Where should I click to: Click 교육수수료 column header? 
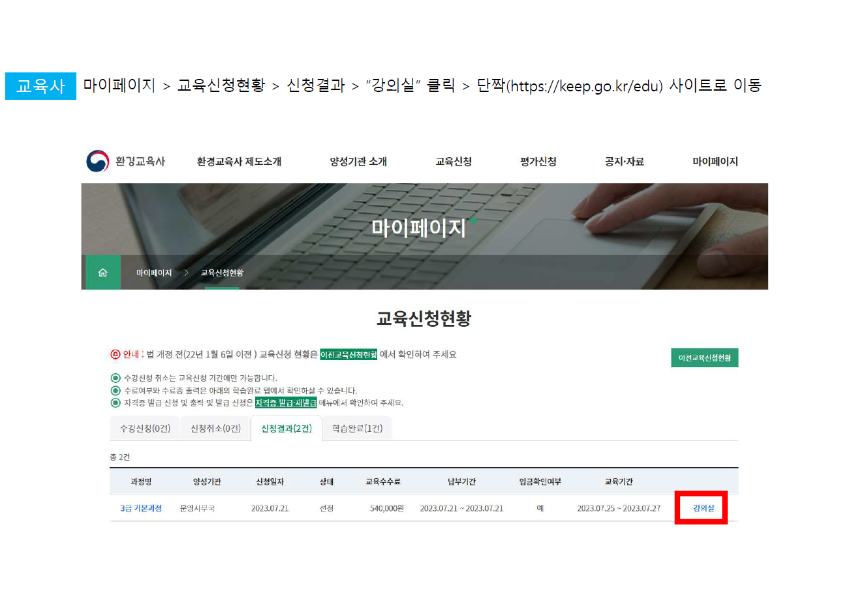click(x=382, y=481)
